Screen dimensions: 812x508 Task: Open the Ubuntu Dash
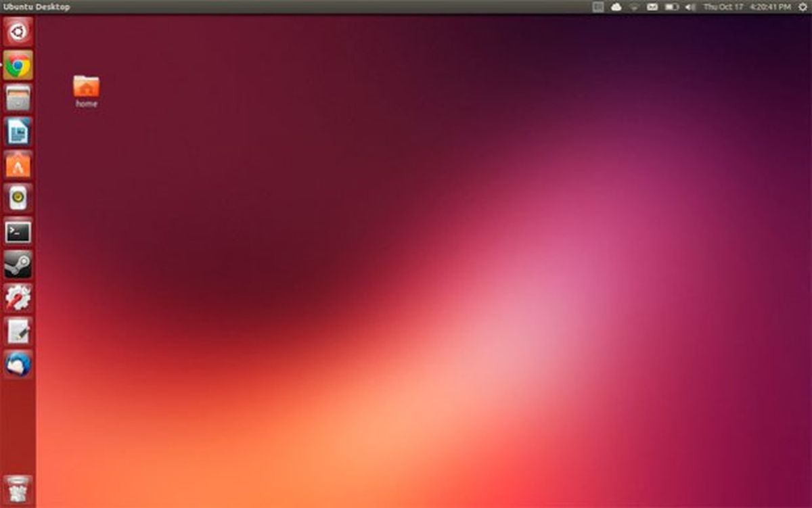[17, 32]
